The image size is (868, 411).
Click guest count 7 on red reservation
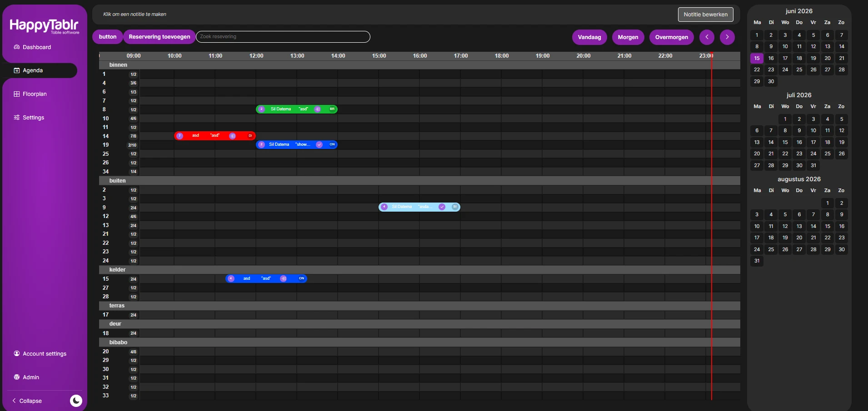click(180, 136)
